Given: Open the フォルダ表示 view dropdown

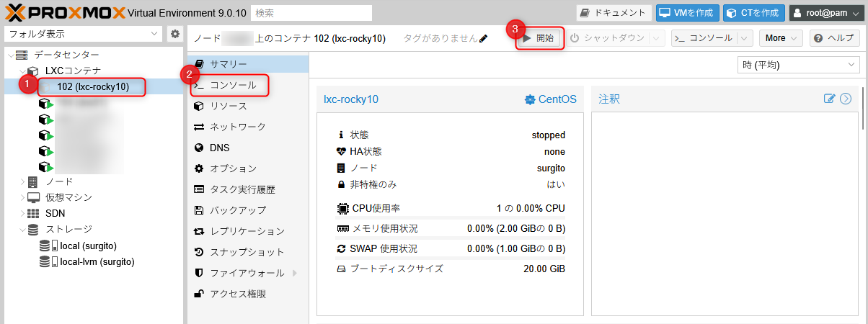Looking at the screenshot, I should (x=84, y=34).
